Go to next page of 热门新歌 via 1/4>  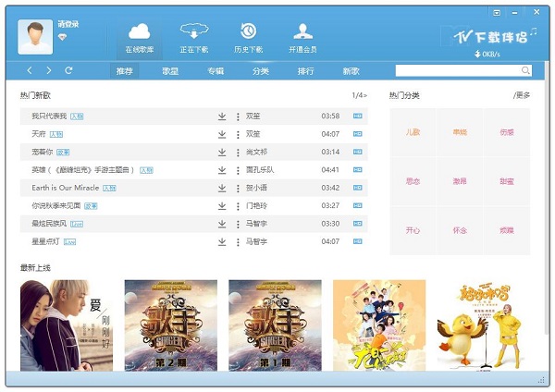359,95
